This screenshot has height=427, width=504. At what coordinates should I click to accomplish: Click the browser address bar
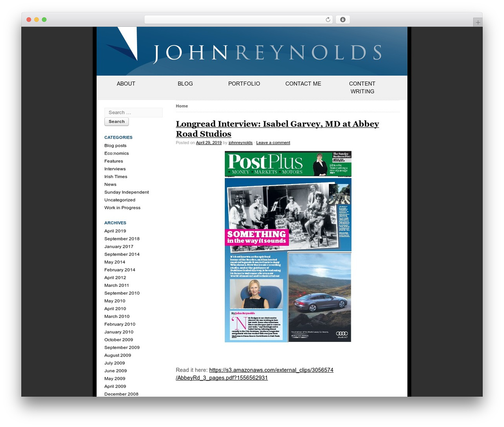[x=239, y=20]
